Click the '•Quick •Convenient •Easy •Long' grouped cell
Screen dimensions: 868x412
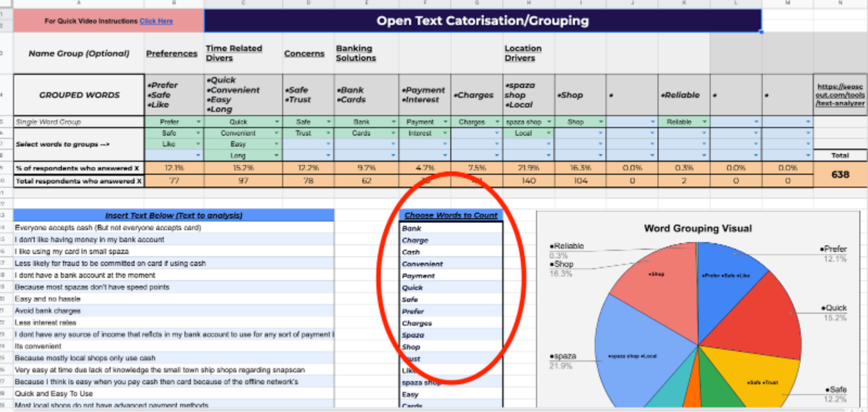pyautogui.click(x=243, y=95)
